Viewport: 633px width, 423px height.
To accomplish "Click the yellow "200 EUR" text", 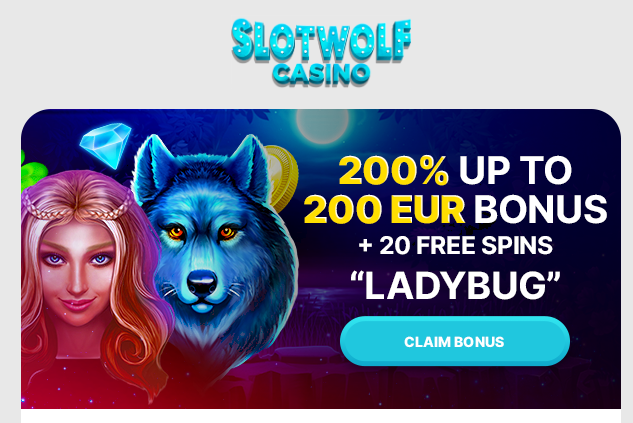I will 384,209.
